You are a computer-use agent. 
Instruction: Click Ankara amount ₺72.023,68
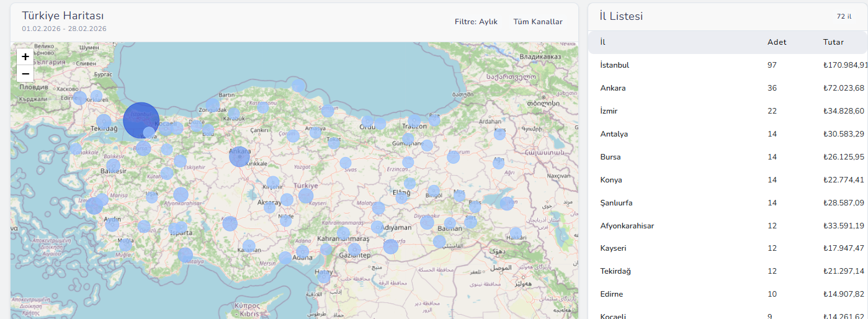(844, 88)
